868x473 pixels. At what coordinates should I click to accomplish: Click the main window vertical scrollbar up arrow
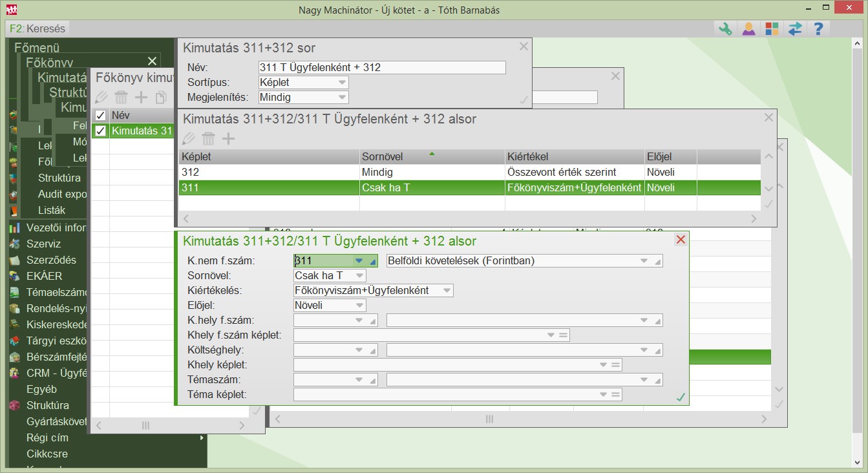pyautogui.click(x=858, y=45)
